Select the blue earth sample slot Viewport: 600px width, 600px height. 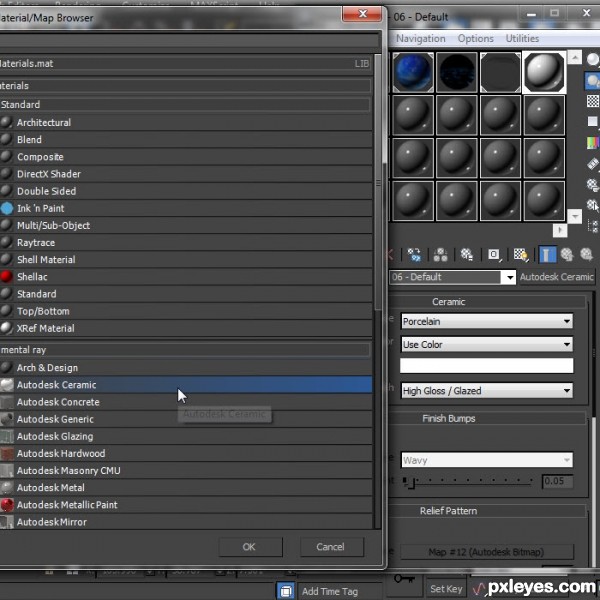(413, 72)
